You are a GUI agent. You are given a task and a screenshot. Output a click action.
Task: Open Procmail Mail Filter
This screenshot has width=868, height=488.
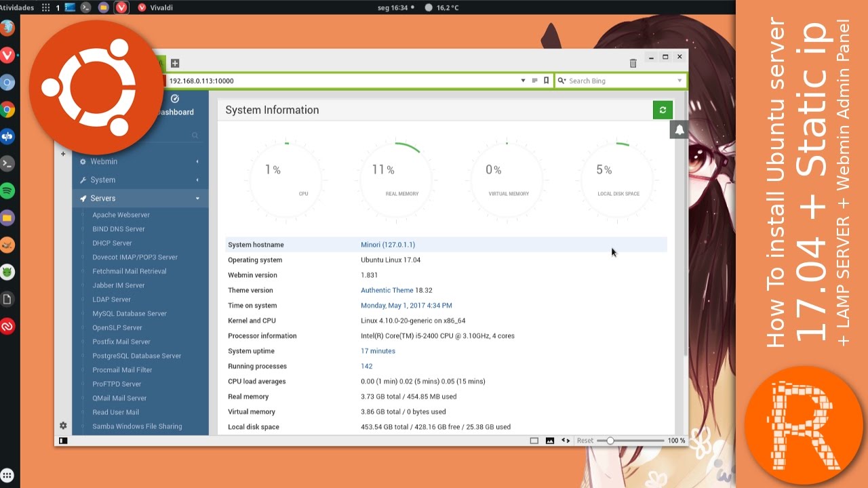tap(122, 370)
